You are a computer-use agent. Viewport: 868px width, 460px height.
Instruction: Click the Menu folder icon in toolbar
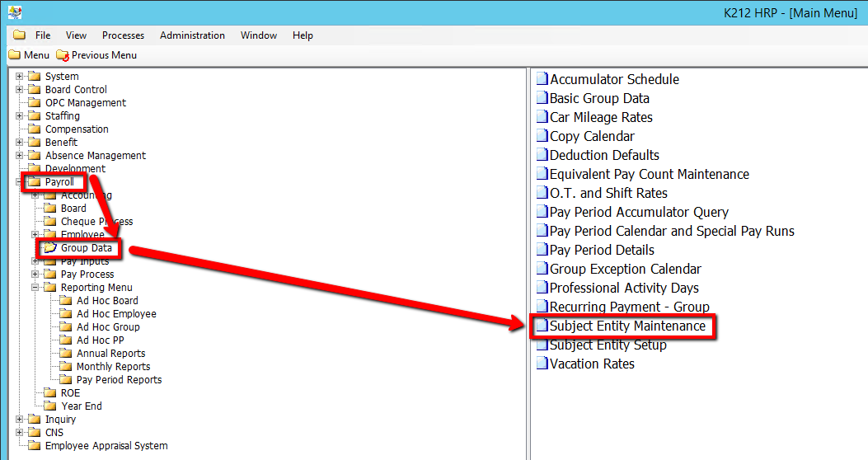[14, 55]
